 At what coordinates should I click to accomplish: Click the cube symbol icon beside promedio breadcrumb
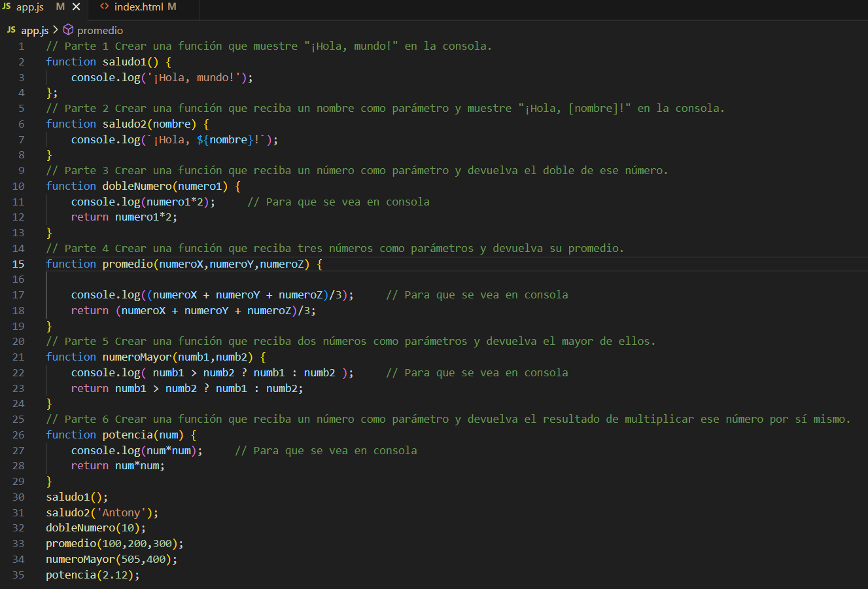click(x=68, y=30)
